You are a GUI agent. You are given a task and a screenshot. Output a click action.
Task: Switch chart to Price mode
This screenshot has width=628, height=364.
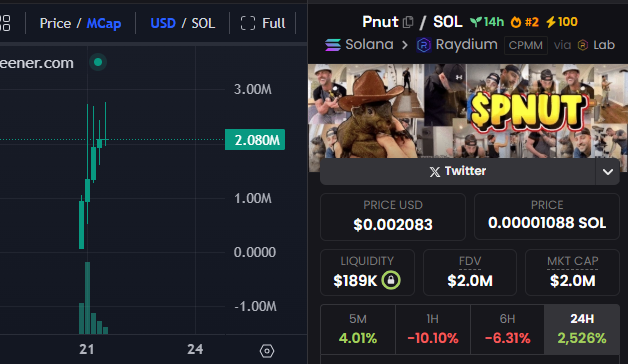pos(55,23)
